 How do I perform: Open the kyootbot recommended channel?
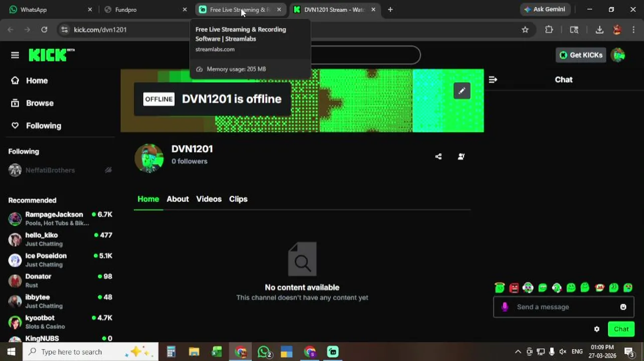[60, 322]
